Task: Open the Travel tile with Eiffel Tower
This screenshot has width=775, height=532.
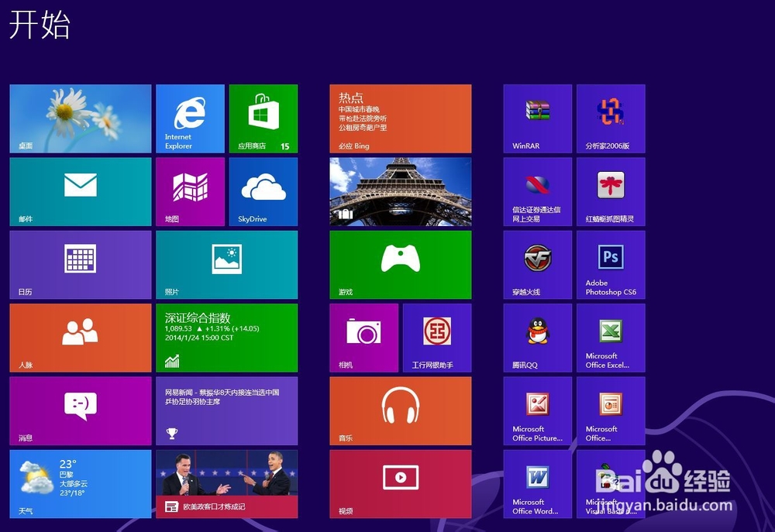Action: [401, 191]
